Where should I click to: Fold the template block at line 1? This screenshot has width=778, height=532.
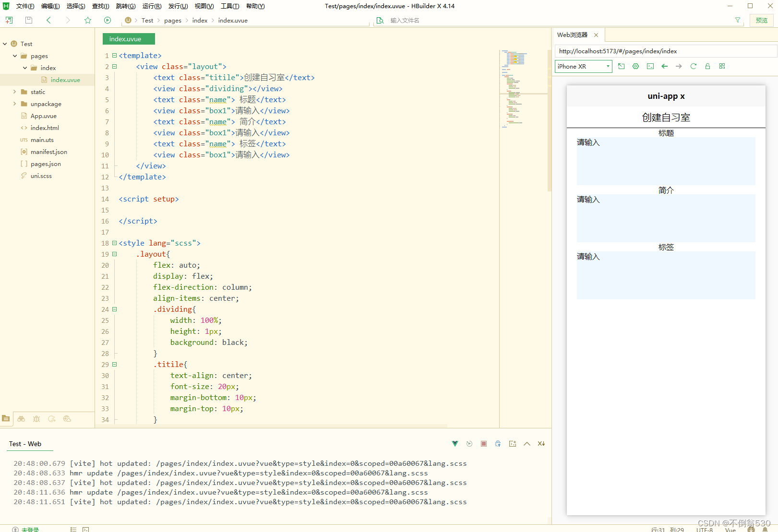pos(115,56)
